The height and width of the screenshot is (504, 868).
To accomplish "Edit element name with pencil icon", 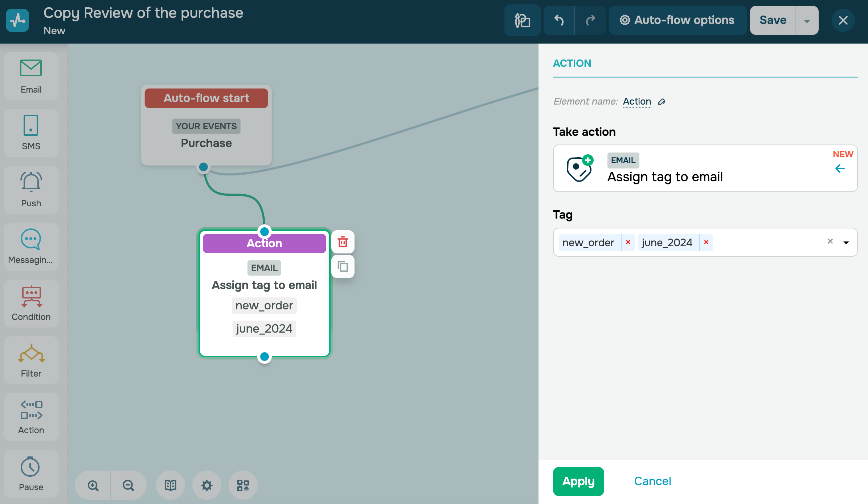I will point(662,102).
